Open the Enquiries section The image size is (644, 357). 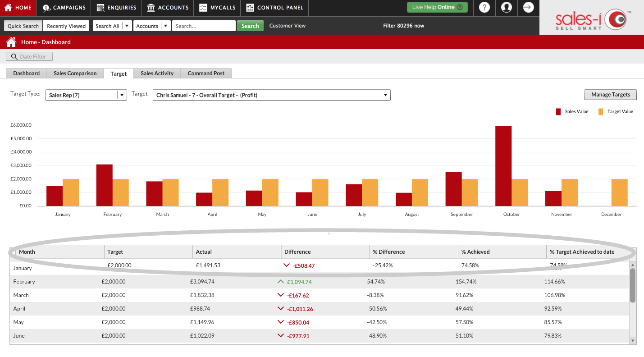[116, 8]
